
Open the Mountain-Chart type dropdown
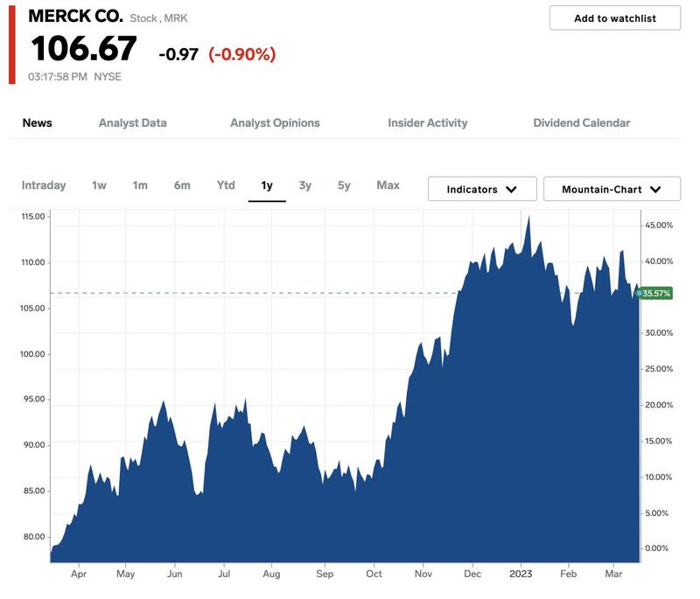point(612,189)
